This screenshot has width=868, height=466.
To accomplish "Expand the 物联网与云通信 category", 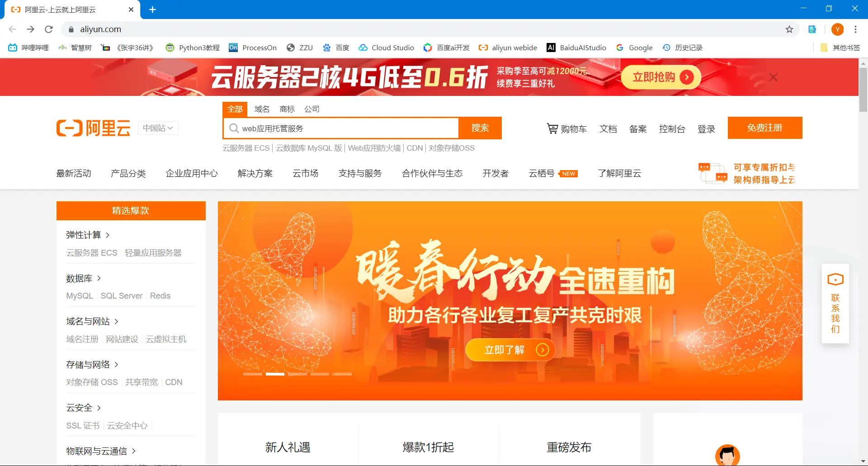I will click(101, 451).
